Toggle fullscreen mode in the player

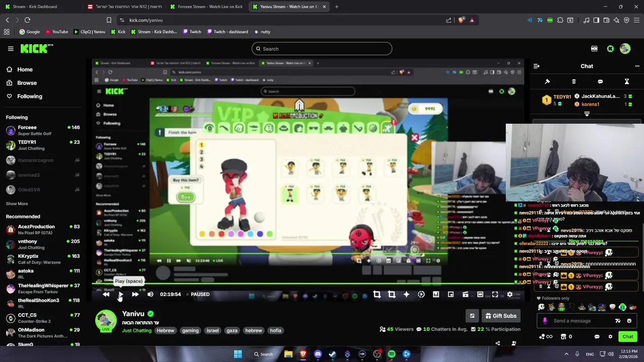[495, 295]
